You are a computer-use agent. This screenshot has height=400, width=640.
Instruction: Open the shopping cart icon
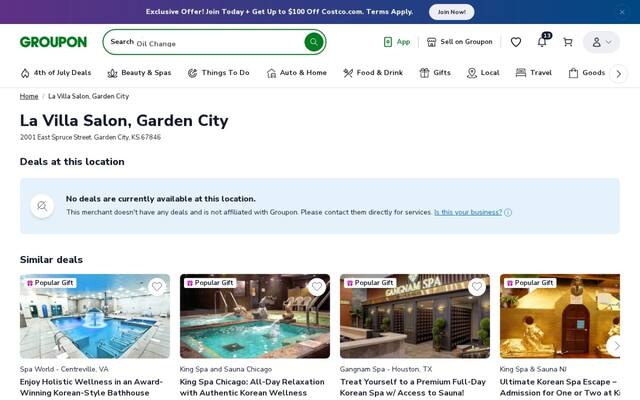(x=568, y=42)
